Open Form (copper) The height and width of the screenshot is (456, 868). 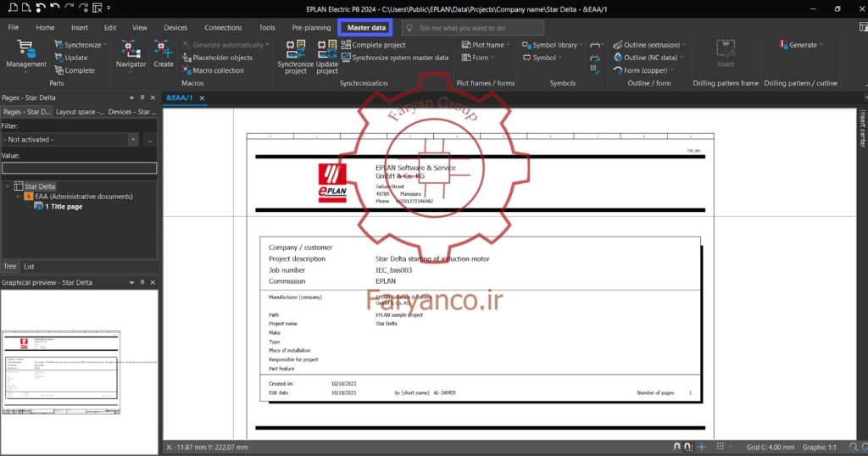tap(643, 70)
